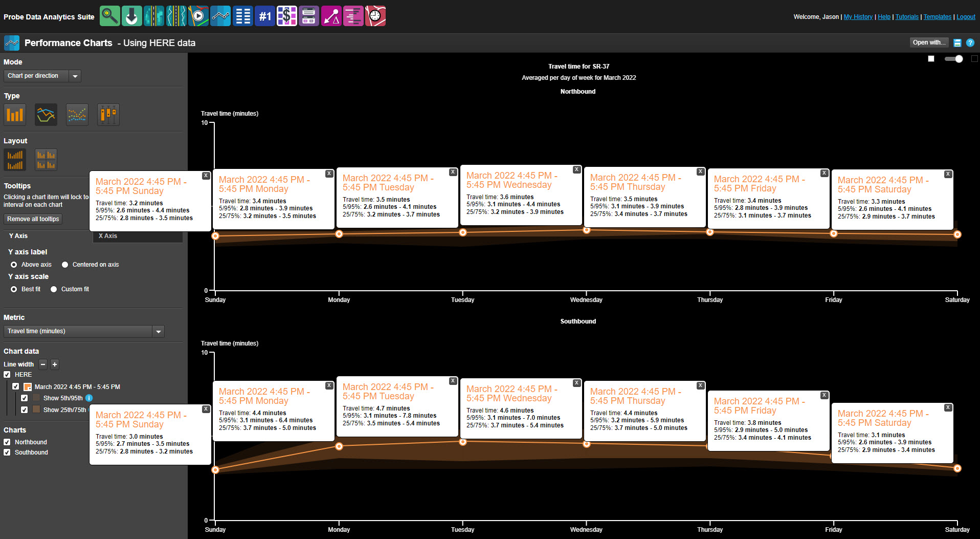Image resolution: width=980 pixels, height=539 pixels.
Task: Click the white square above the chart
Action: coord(931,59)
